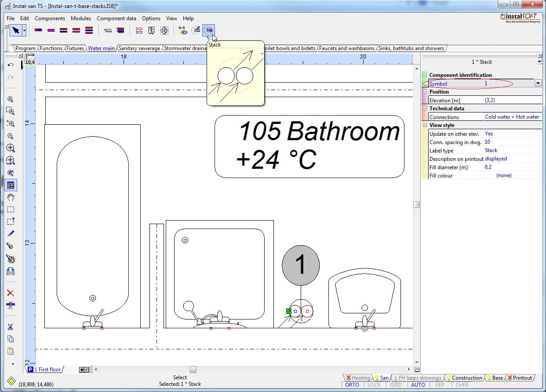The image size is (546, 392).
Task: Collapse the Component identification section
Action: click(x=425, y=75)
